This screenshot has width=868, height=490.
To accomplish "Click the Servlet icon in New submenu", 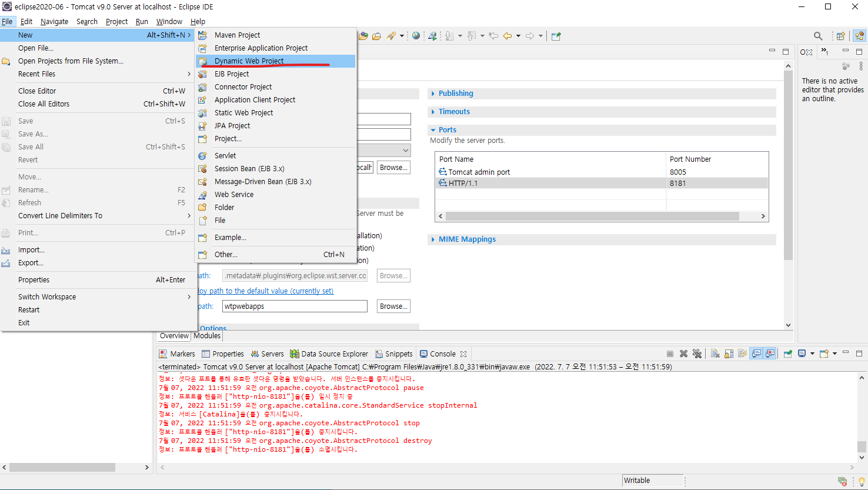I will (x=202, y=156).
